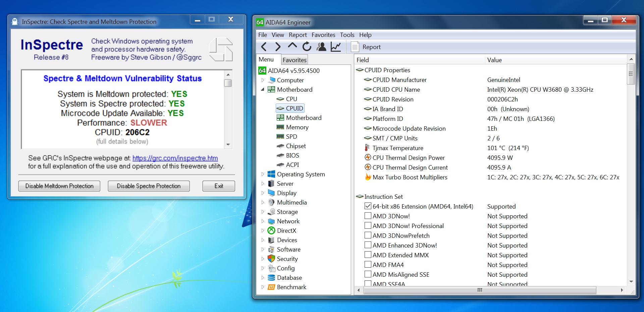
Task: Click the AIDA64 up-level arrow icon
Action: point(292,46)
